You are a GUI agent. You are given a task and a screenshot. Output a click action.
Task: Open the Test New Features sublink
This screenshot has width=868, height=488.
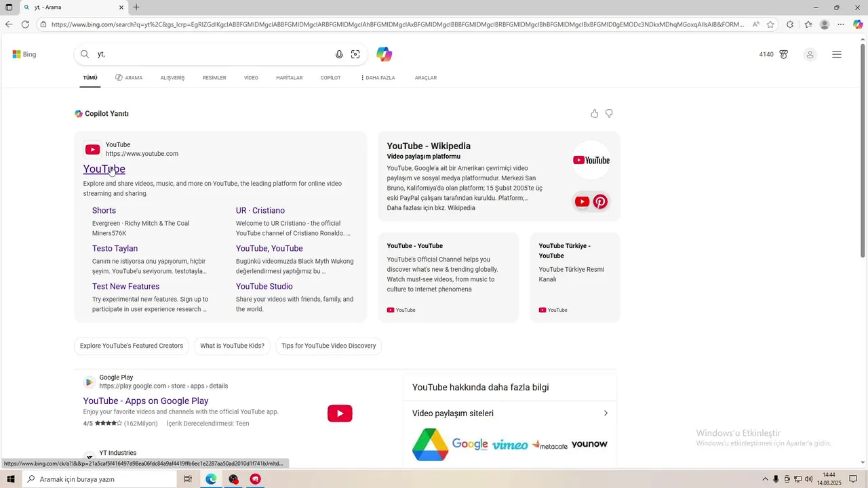point(126,287)
